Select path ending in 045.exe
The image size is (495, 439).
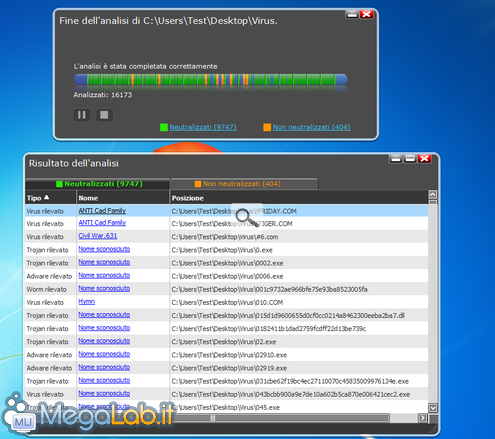(x=226, y=407)
